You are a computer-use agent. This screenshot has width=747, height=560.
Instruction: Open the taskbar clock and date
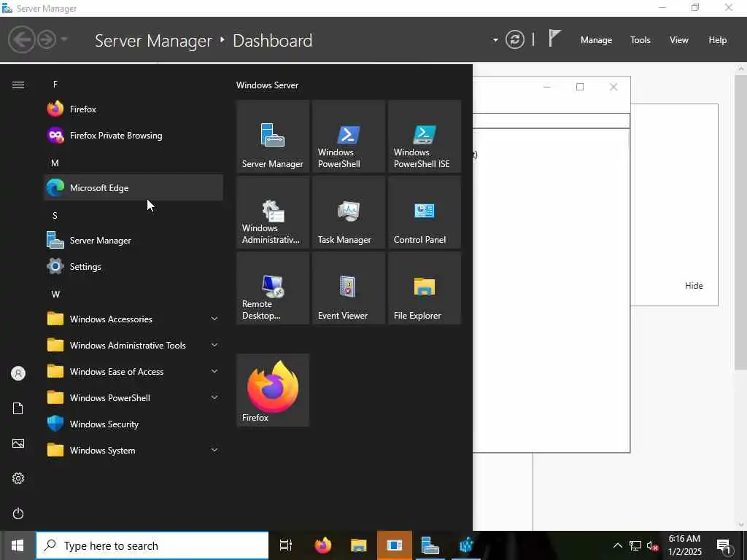tap(684, 545)
